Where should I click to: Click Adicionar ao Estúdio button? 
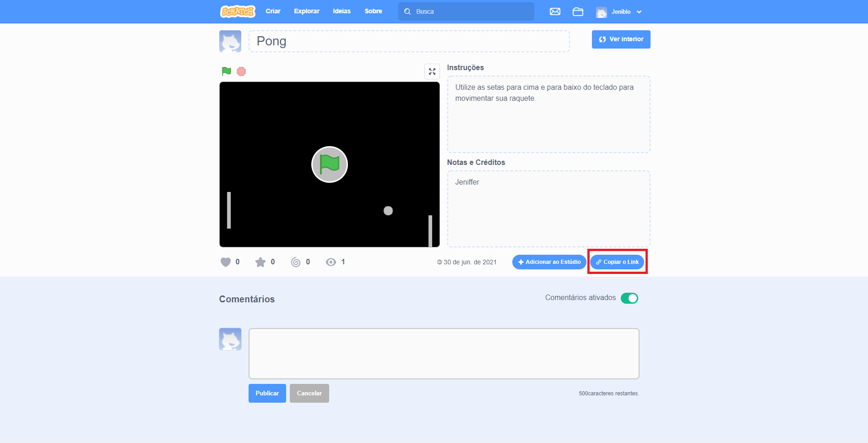click(549, 262)
